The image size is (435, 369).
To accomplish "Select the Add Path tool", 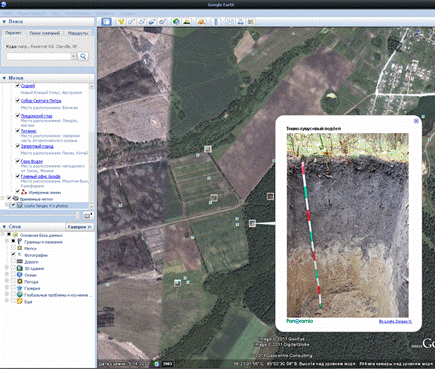I will [142, 22].
